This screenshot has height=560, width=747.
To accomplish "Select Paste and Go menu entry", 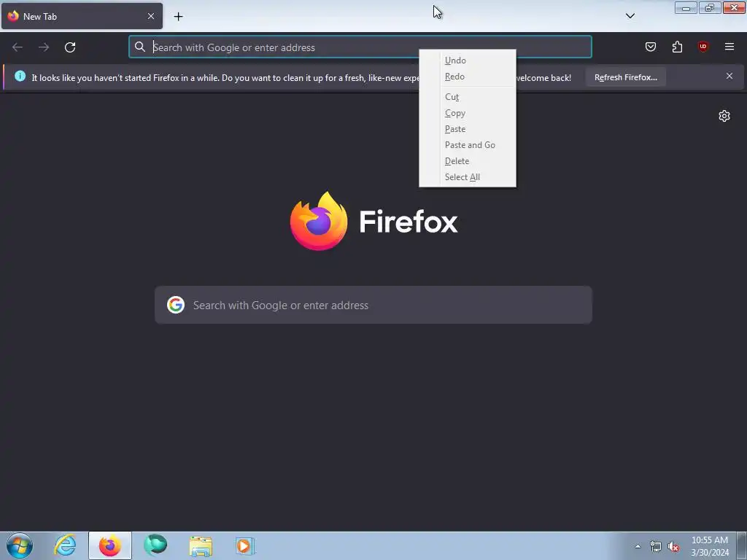I will point(468,145).
